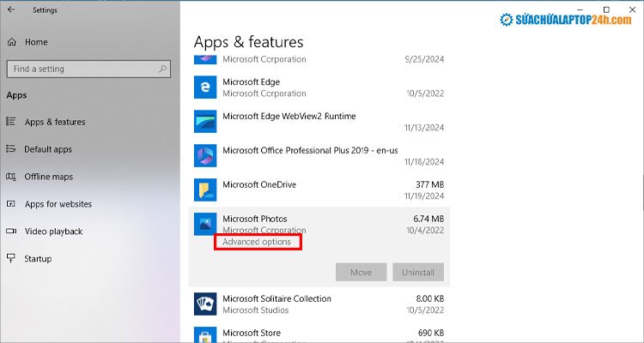Viewport: 644px width, 343px height.
Task: Select Microsoft Solitaire Collection icon
Action: click(x=205, y=304)
